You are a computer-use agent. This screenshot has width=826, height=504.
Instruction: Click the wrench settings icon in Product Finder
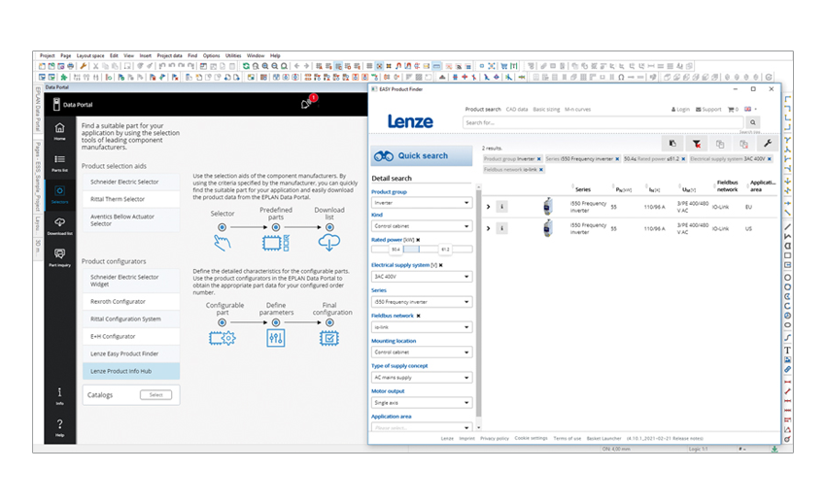click(768, 144)
